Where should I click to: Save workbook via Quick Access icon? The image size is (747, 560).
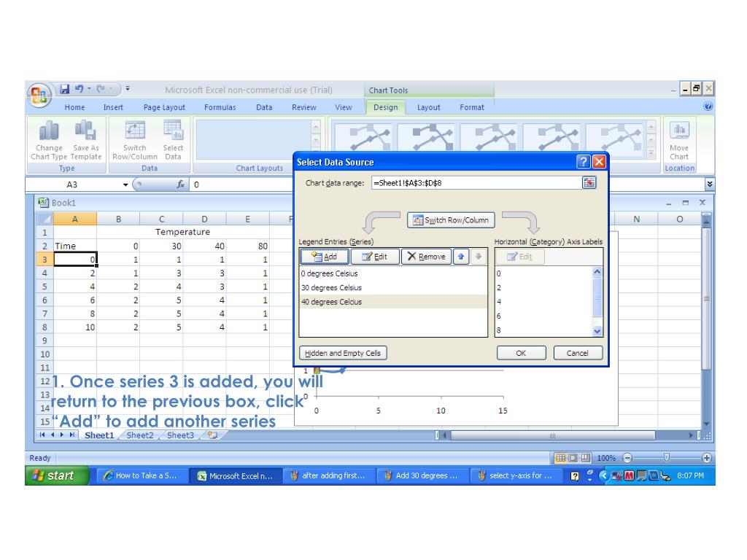point(65,89)
